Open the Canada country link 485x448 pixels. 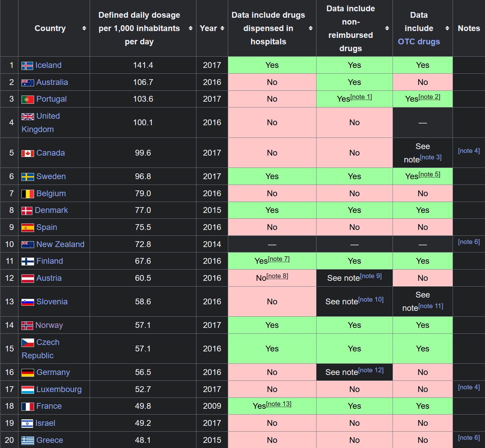50,153
